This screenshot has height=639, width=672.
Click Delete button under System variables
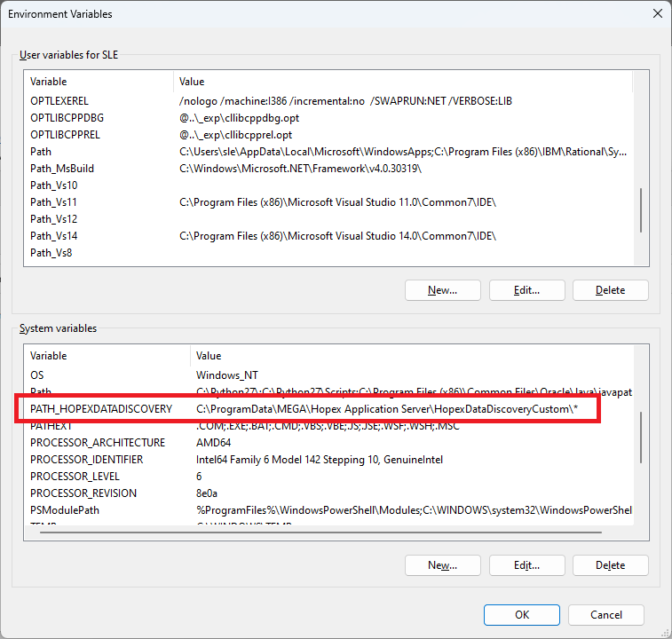[610, 565]
